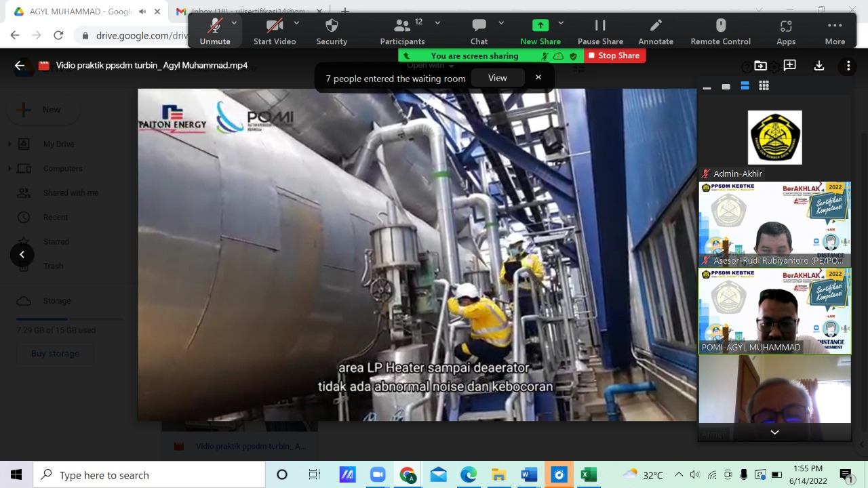Click View for waiting room notification
The image size is (868, 488).
tap(497, 78)
